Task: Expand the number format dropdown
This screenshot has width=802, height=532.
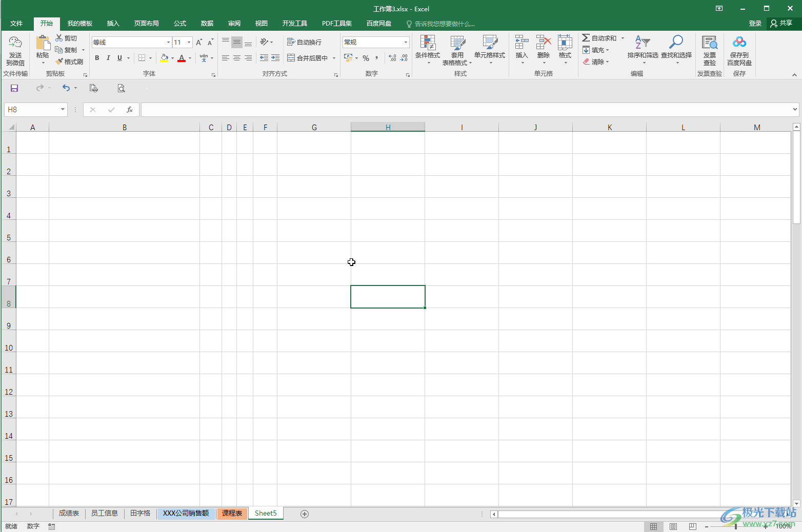Action: (406, 42)
